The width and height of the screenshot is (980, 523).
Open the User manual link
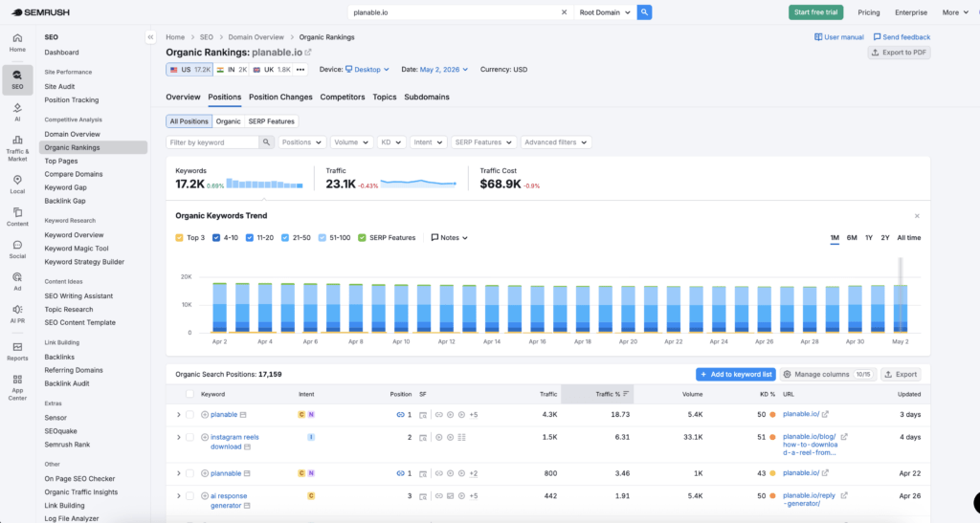[x=838, y=37]
